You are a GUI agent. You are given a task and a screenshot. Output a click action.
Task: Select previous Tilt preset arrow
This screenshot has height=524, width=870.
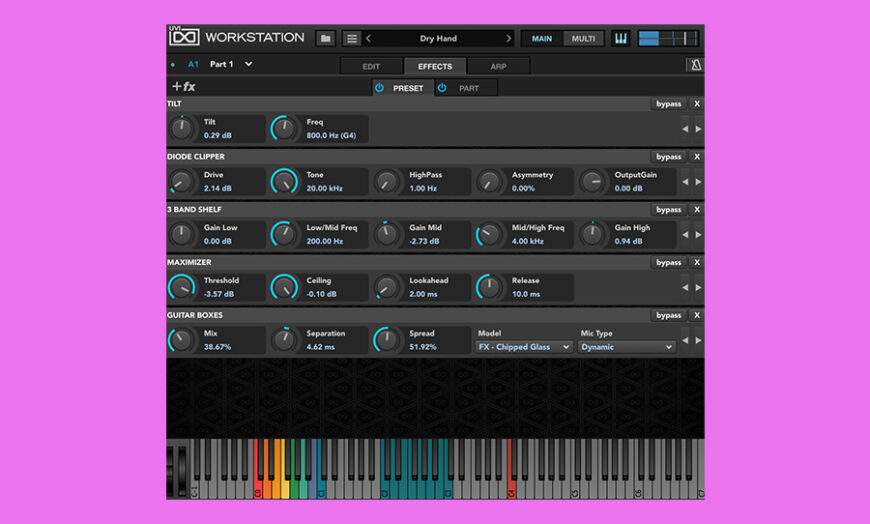685,129
